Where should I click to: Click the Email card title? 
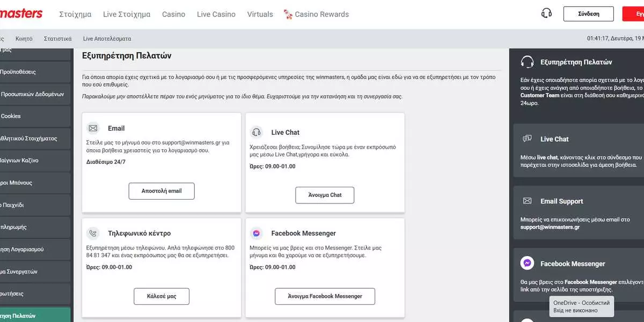116,128
